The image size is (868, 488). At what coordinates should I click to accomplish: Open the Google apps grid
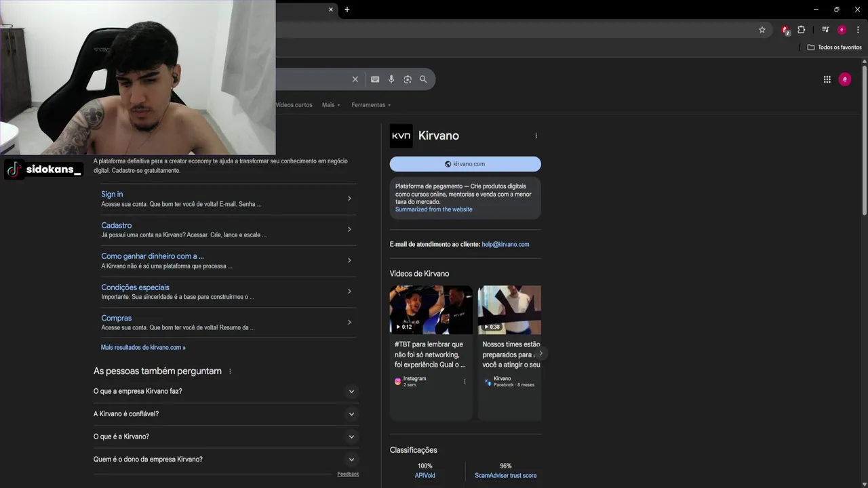pyautogui.click(x=827, y=79)
